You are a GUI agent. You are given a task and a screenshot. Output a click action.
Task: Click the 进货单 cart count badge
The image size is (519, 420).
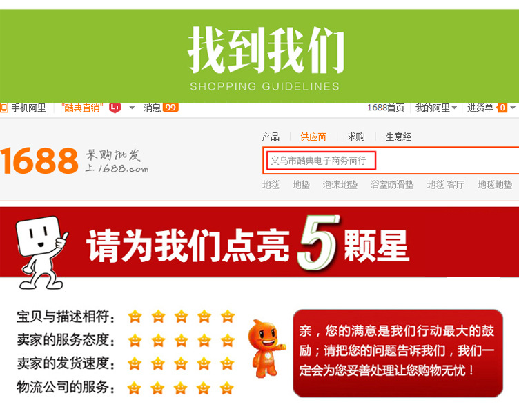coord(502,108)
